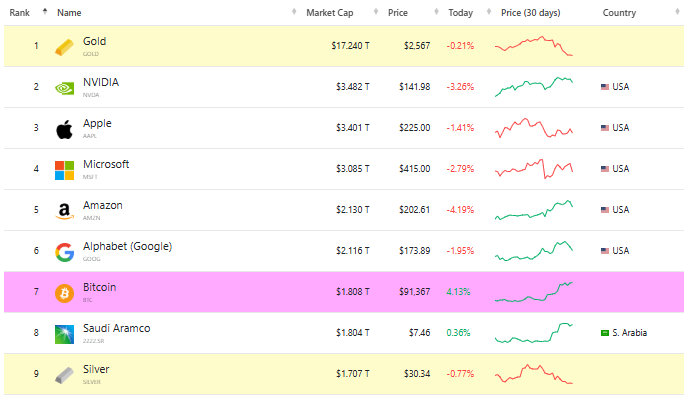Sort by Market Cap column header
This screenshot has height=396, width=691.
[x=330, y=13]
